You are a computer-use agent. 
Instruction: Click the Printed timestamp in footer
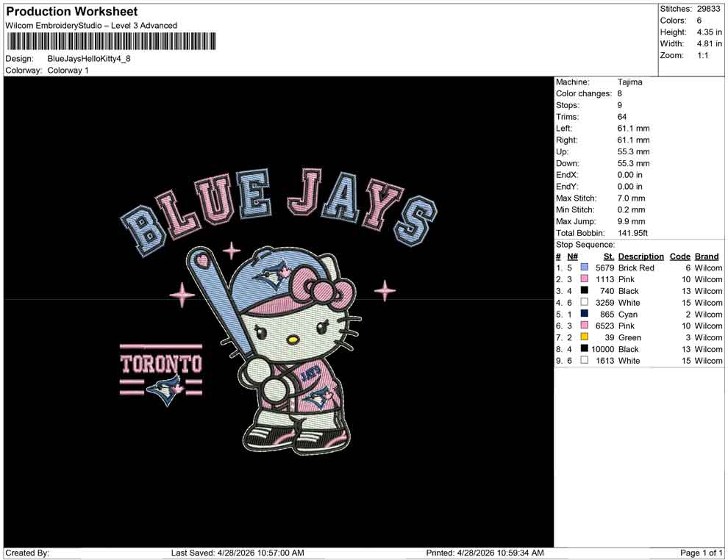485,553
